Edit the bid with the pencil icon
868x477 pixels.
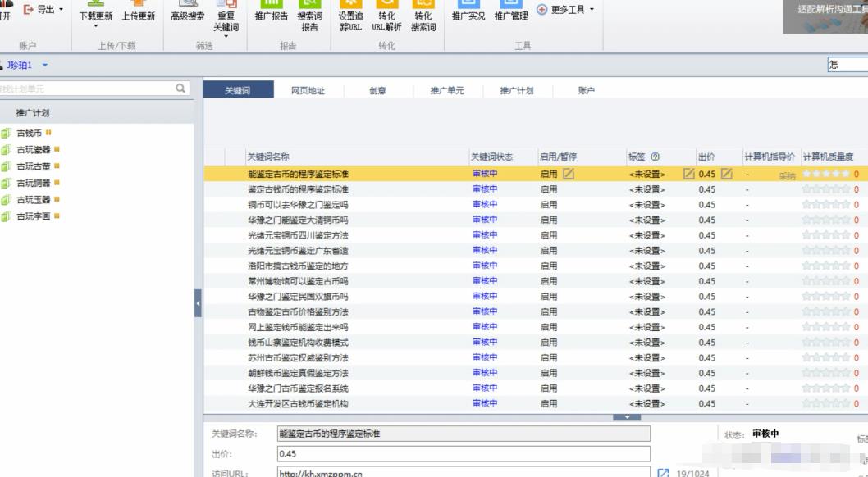click(726, 173)
